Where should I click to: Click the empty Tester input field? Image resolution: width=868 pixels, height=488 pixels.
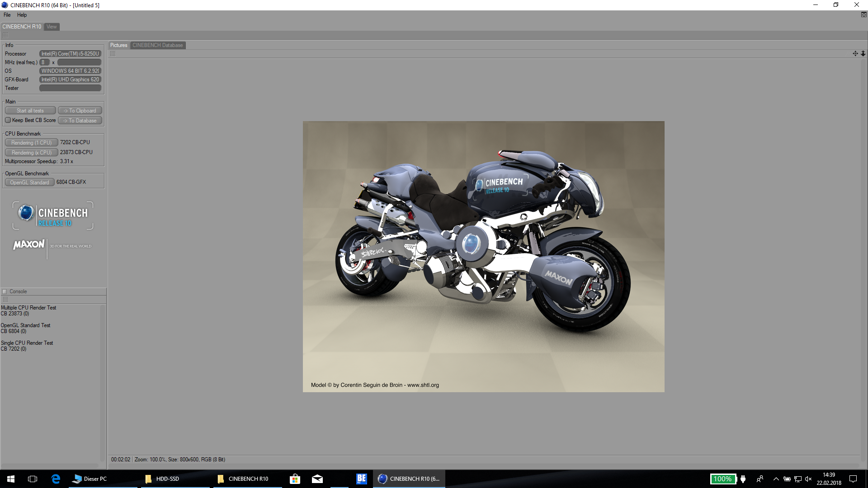click(x=70, y=88)
